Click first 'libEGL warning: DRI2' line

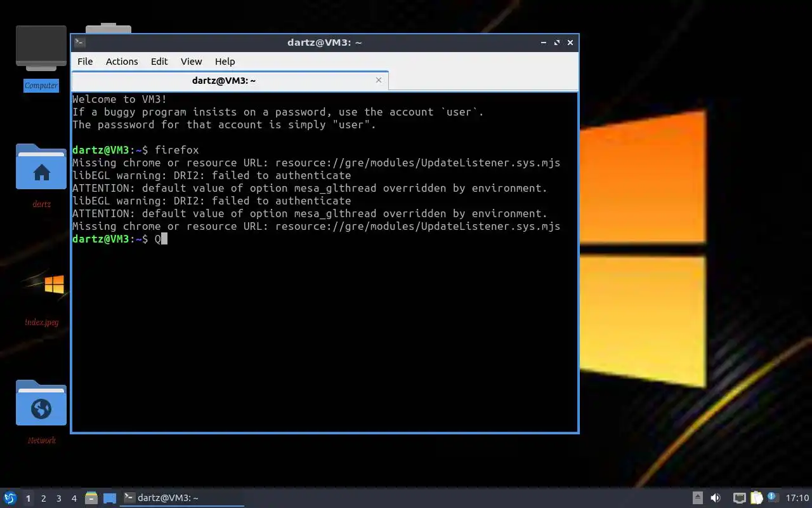tap(212, 175)
